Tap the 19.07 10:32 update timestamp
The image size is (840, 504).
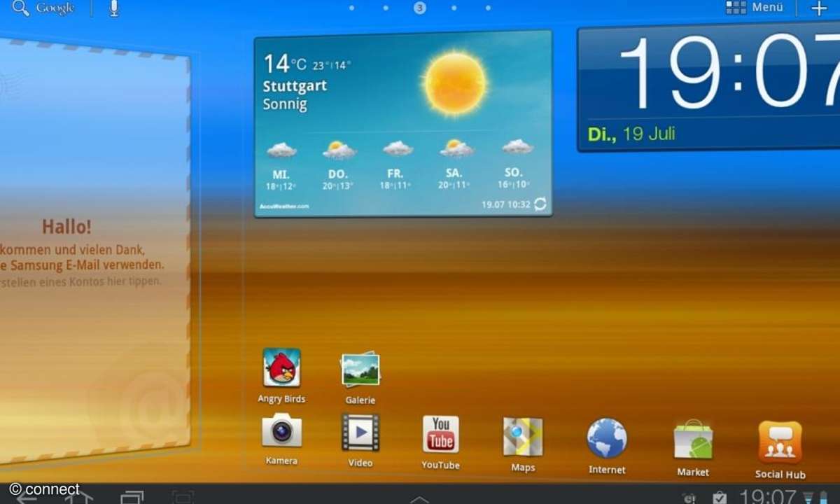coord(505,204)
